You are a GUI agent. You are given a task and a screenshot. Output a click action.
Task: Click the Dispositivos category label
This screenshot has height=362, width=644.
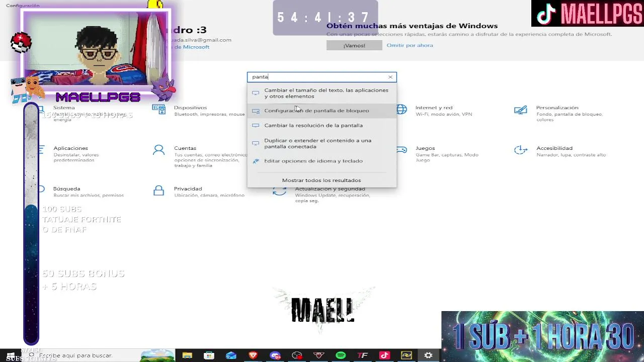190,108
